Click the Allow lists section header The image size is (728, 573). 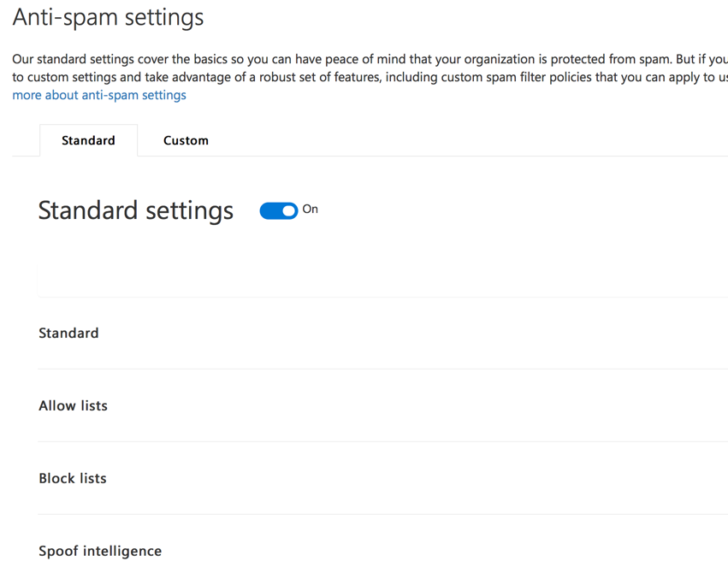tap(73, 405)
